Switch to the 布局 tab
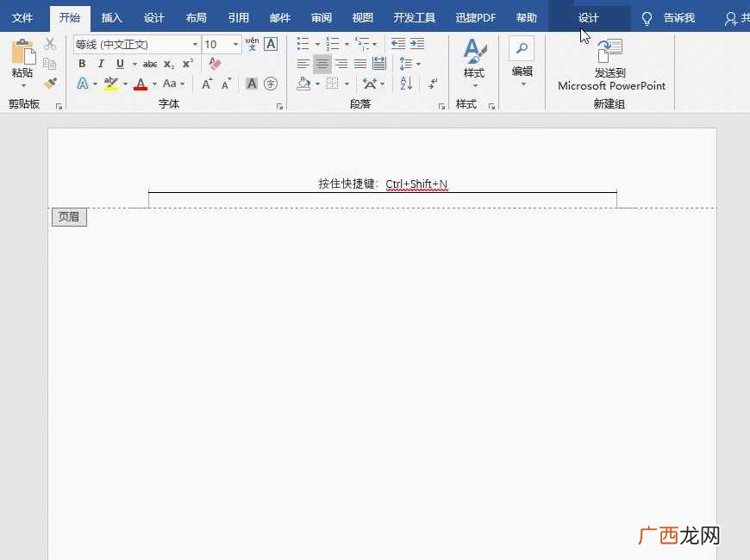The image size is (750, 560). click(x=196, y=18)
